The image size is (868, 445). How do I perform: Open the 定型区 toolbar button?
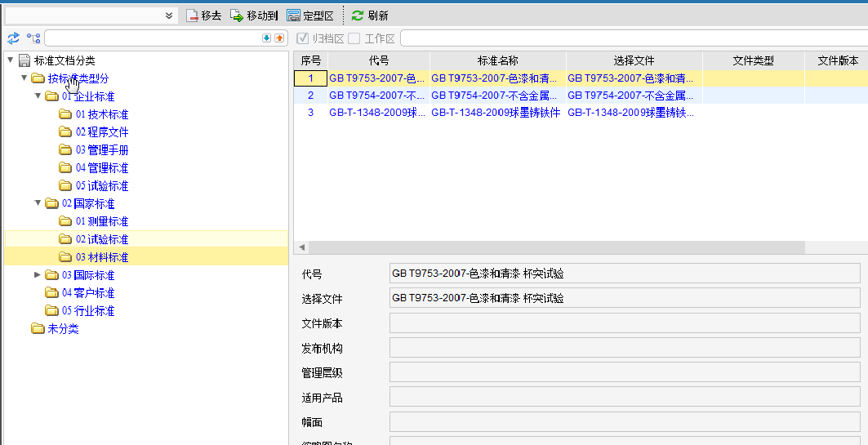309,16
